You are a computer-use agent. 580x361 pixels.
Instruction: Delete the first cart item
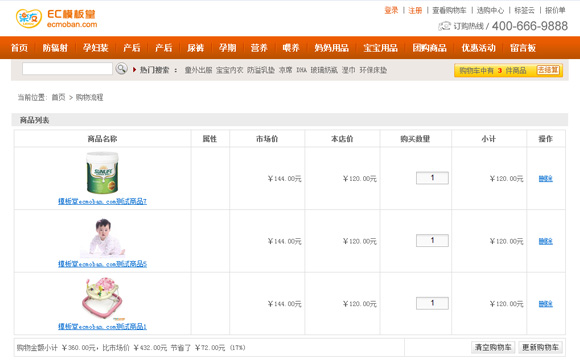(x=545, y=179)
